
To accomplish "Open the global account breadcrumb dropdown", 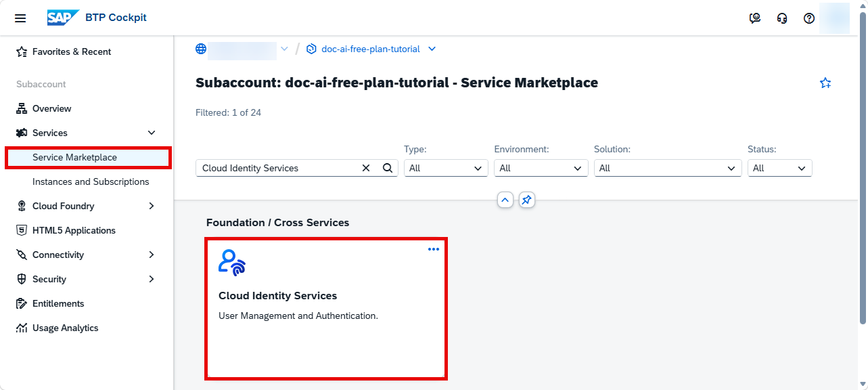I will (284, 49).
